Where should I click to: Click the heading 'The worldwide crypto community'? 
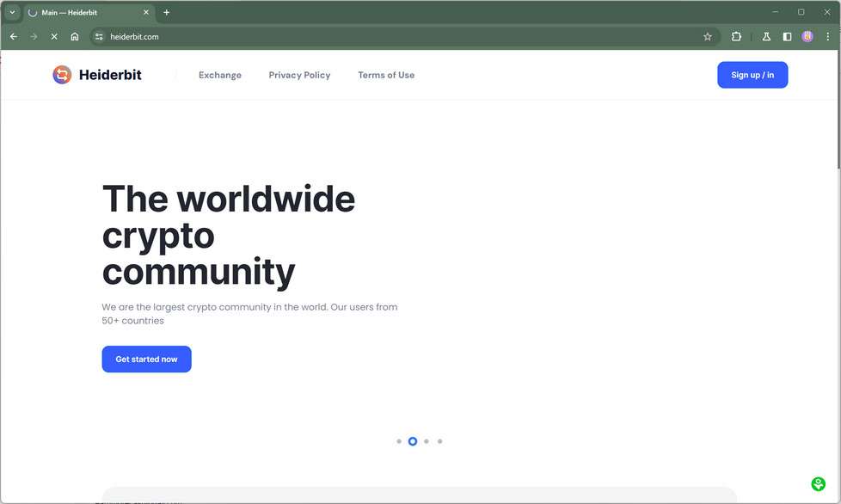(229, 236)
